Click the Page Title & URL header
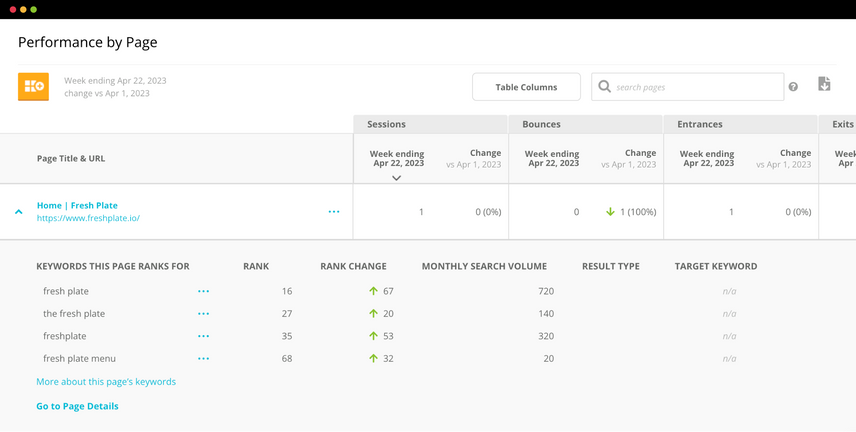This screenshot has height=432, width=856. tap(71, 158)
